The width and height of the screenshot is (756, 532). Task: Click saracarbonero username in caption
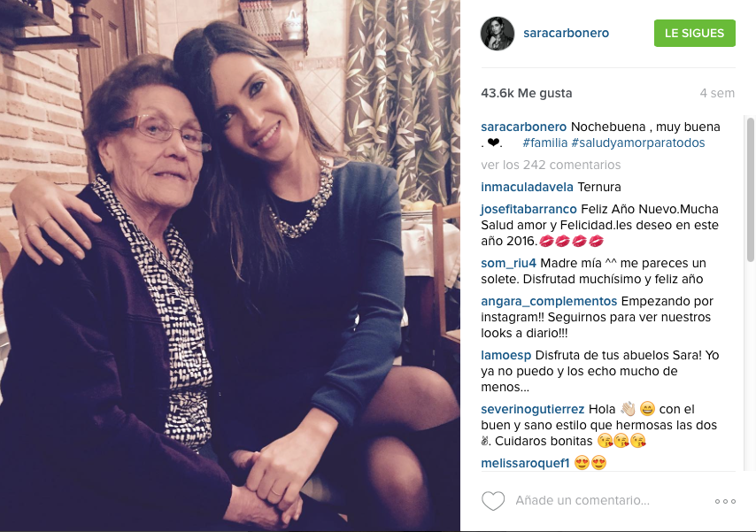click(x=523, y=127)
